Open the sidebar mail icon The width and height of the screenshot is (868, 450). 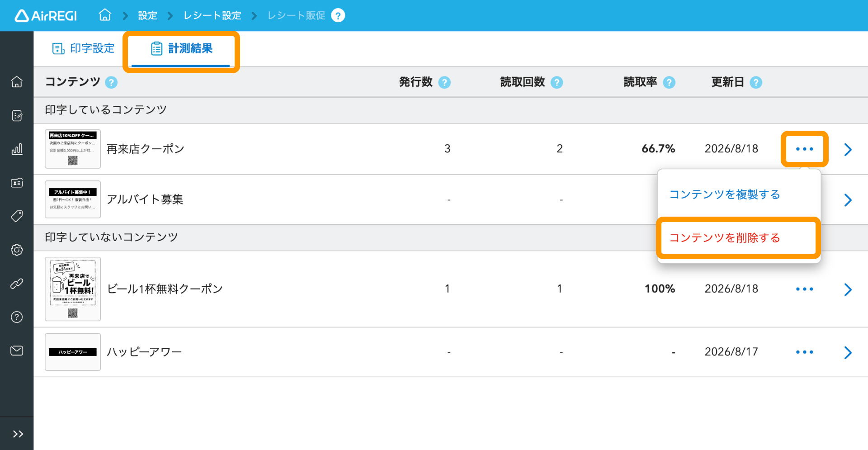17,351
